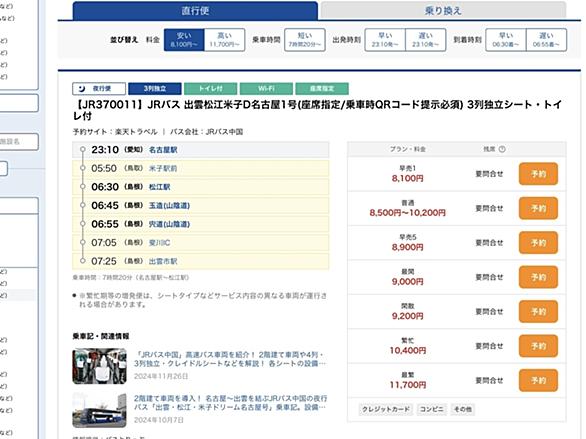Open the 米子駅前 stop link

163,169
